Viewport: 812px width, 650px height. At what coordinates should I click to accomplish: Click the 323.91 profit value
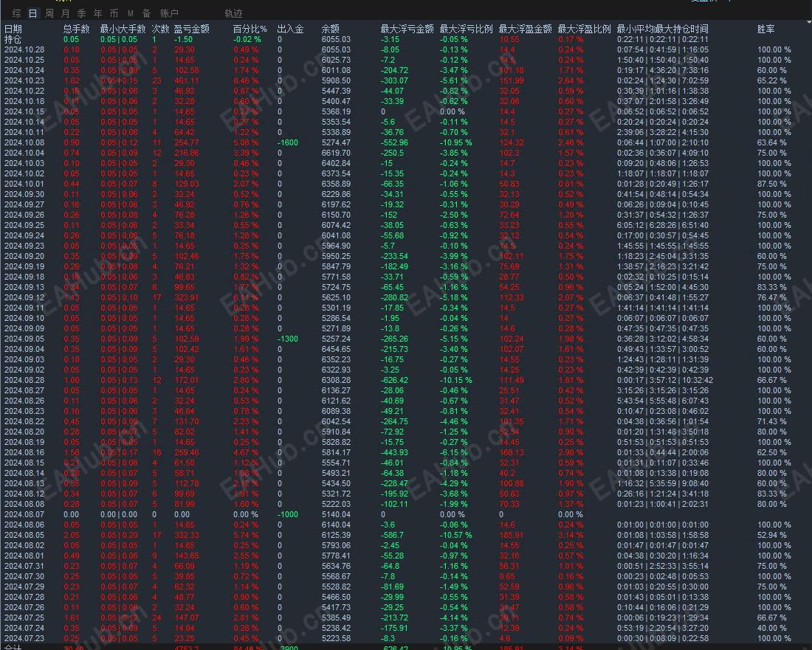(x=187, y=297)
